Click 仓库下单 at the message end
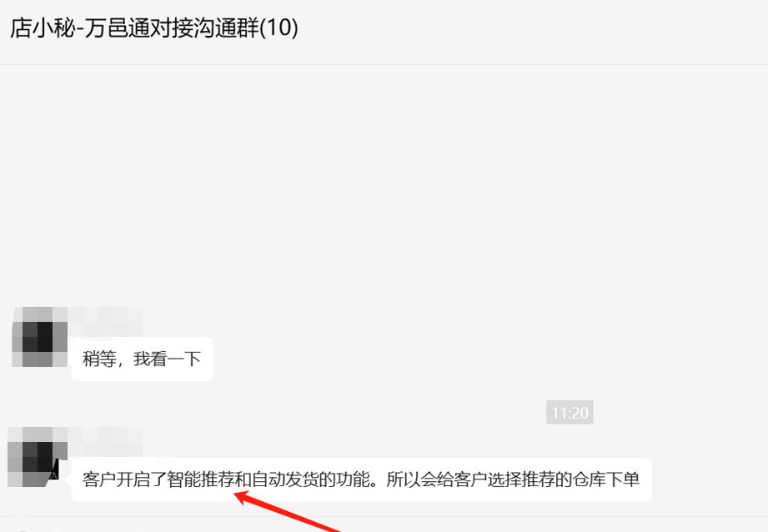Image resolution: width=768 pixels, height=532 pixels. point(606,479)
